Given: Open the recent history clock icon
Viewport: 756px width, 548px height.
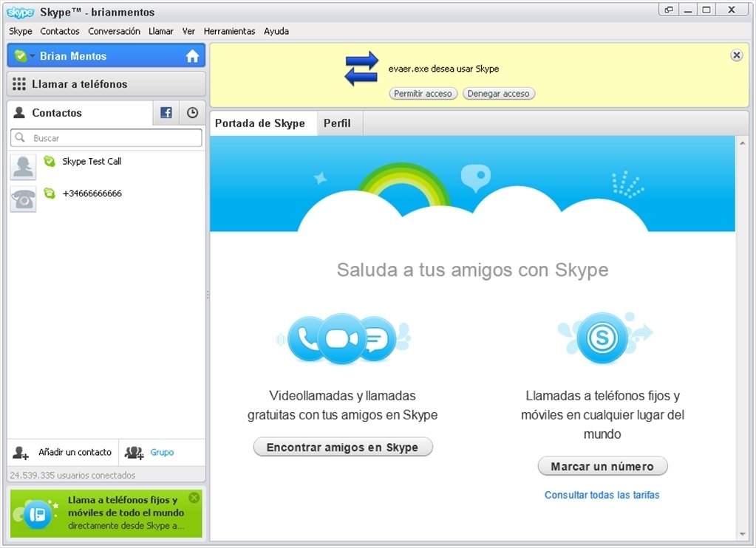Looking at the screenshot, I should point(192,113).
